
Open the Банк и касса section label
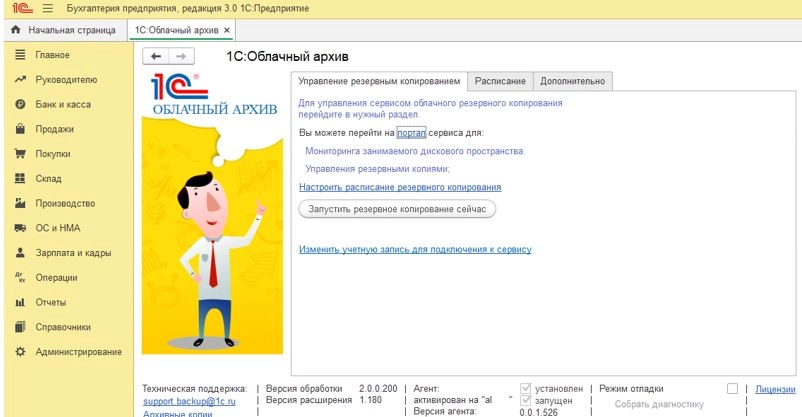click(63, 104)
